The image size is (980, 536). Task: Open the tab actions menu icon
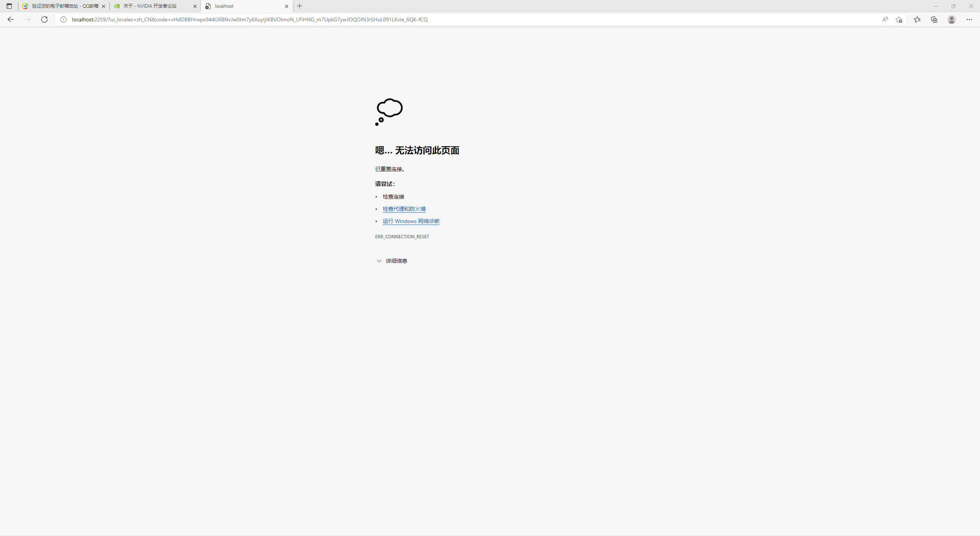tap(9, 6)
